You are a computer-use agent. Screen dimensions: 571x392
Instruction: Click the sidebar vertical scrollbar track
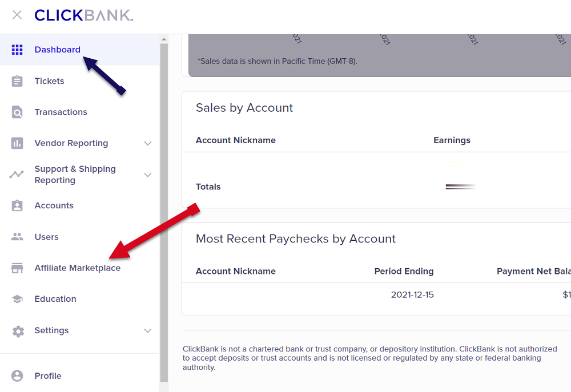click(164, 213)
